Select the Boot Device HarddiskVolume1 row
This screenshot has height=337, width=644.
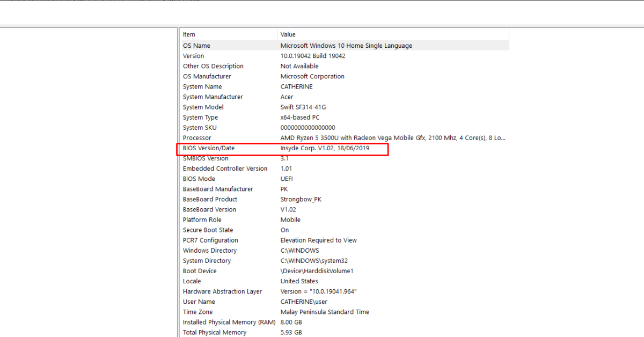268,271
